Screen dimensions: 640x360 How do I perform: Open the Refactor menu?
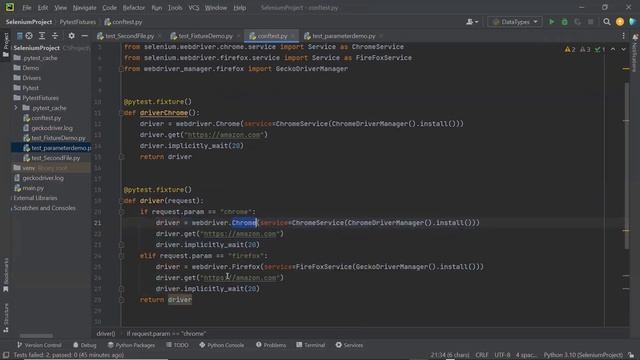133,8
